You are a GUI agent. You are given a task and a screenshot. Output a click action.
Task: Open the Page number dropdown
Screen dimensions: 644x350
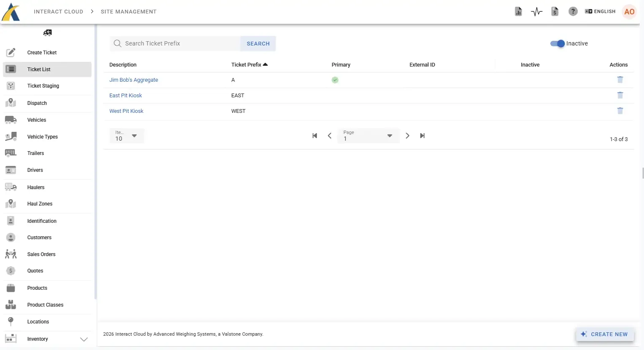coord(368,136)
